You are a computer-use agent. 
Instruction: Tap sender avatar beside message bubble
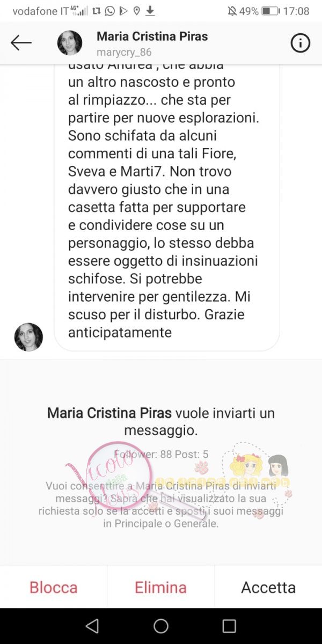(x=28, y=337)
